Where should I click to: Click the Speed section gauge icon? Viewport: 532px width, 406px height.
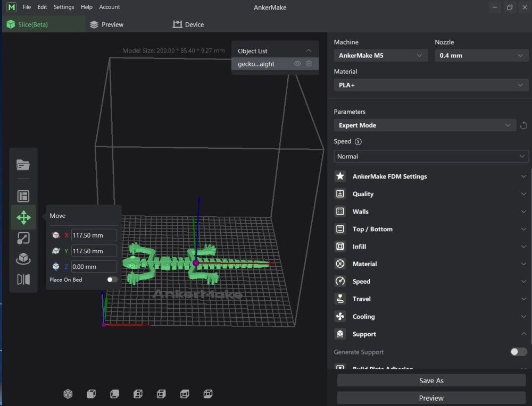[x=340, y=281]
